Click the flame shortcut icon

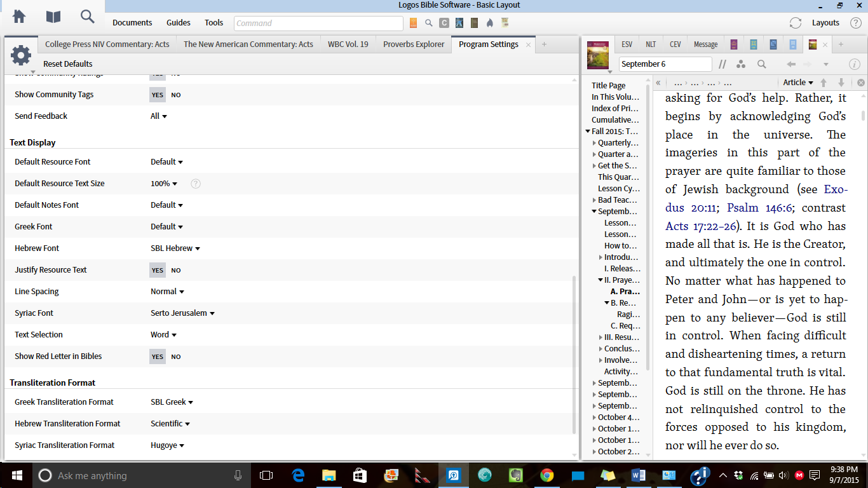coord(489,23)
